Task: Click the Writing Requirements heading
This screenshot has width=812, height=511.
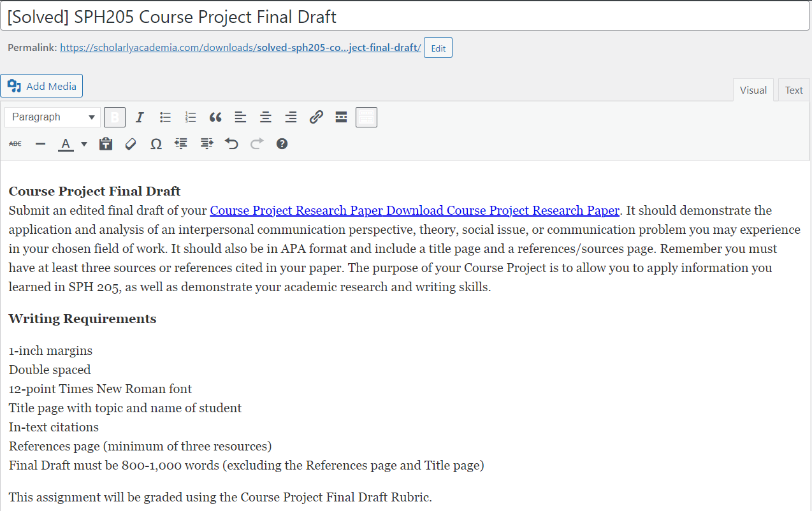Action: (x=82, y=319)
